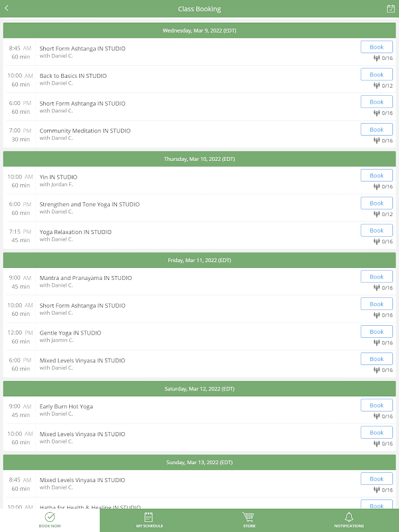The height and width of the screenshot is (532, 399).
Task: Open the Notifications bell icon
Action: [x=348, y=517]
